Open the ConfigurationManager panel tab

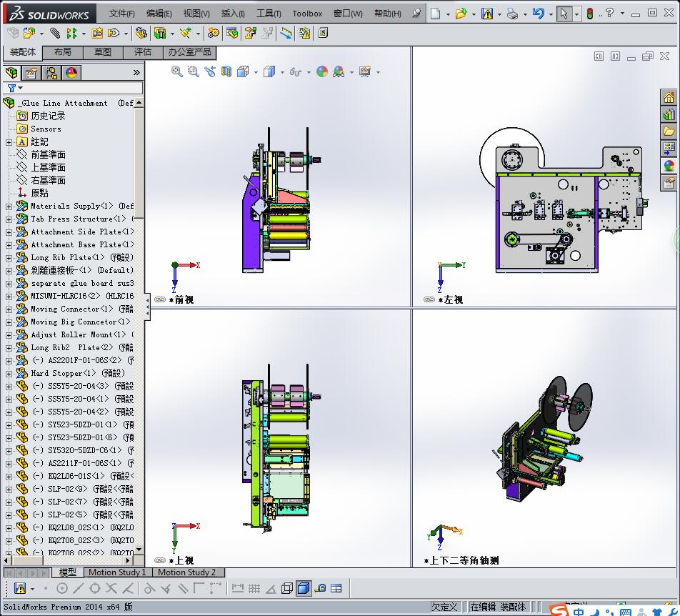tap(51, 73)
